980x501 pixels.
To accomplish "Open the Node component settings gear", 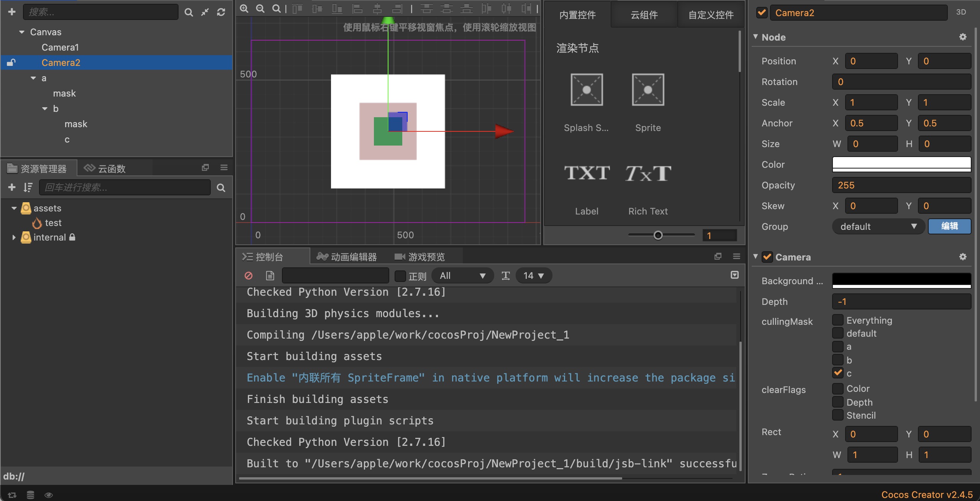I will [963, 37].
